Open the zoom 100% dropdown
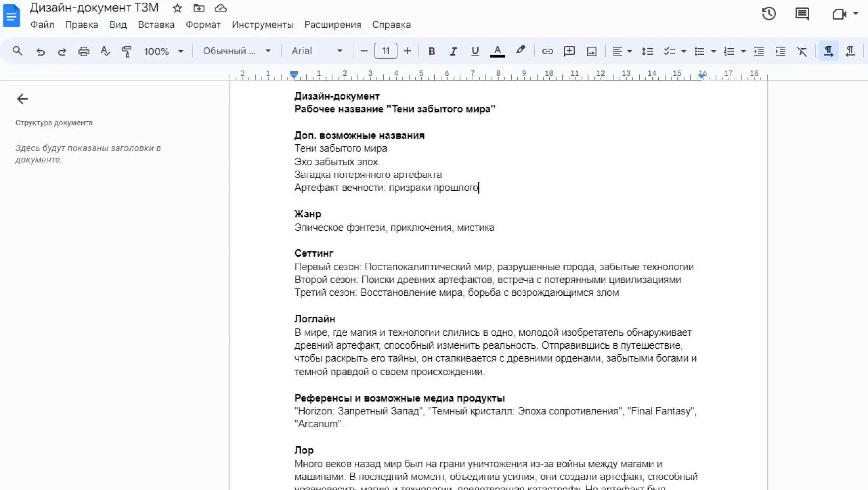The width and height of the screenshot is (868, 490). pyautogui.click(x=163, y=51)
